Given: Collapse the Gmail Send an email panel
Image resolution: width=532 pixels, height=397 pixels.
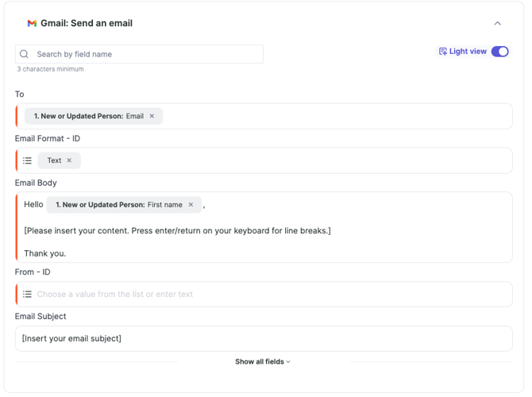Looking at the screenshot, I should pos(498,24).
